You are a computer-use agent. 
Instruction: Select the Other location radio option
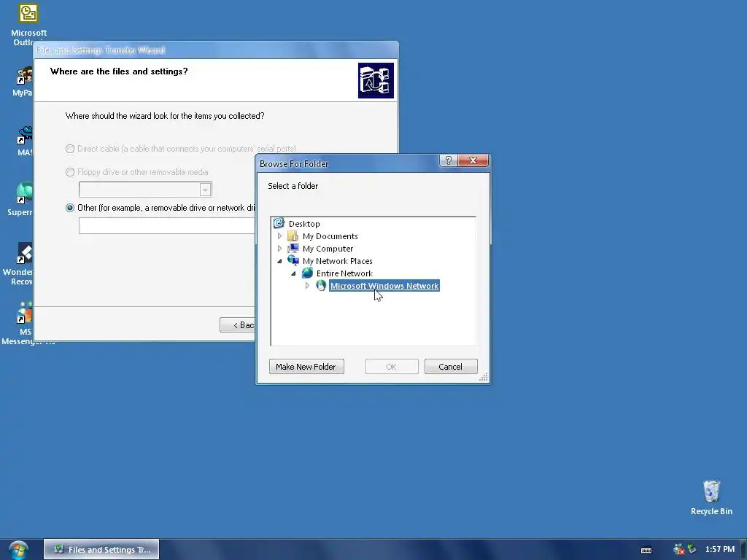(70, 208)
